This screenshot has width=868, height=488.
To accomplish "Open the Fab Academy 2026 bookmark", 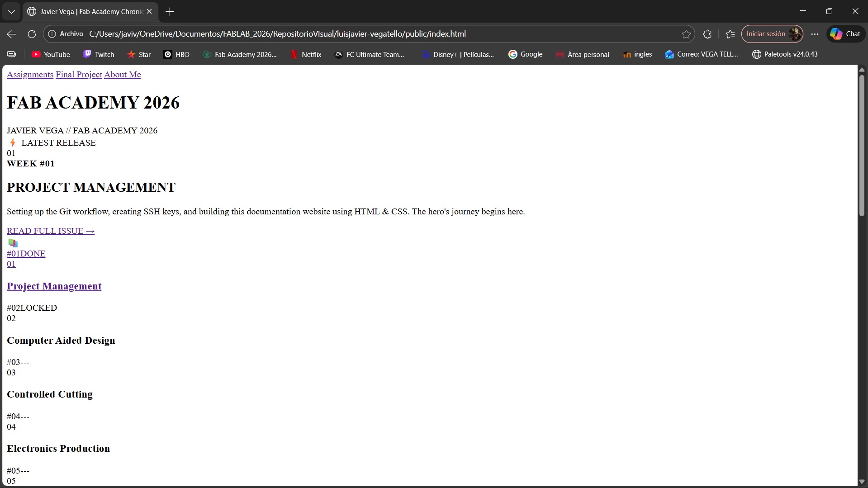I will coord(240,54).
